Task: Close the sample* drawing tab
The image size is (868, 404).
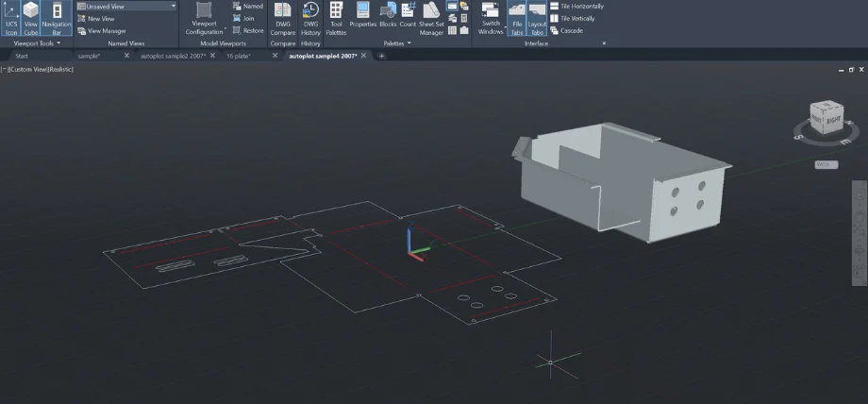Action: (x=126, y=56)
